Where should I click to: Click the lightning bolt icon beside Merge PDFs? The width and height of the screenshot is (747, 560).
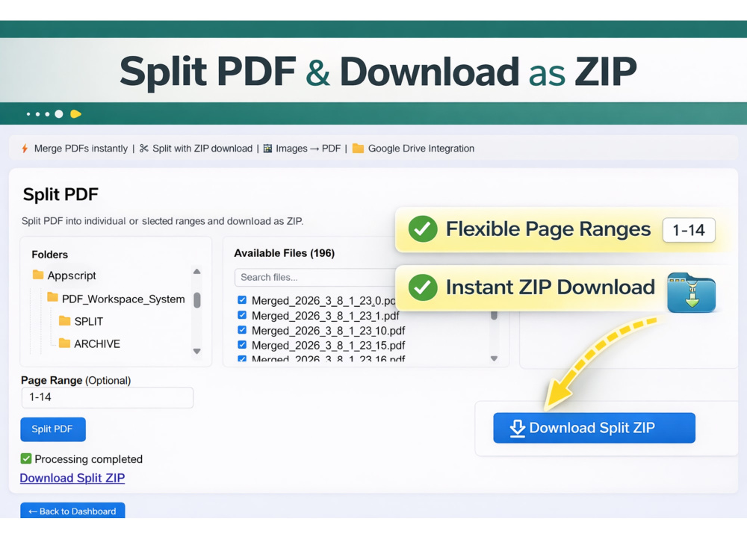25,149
